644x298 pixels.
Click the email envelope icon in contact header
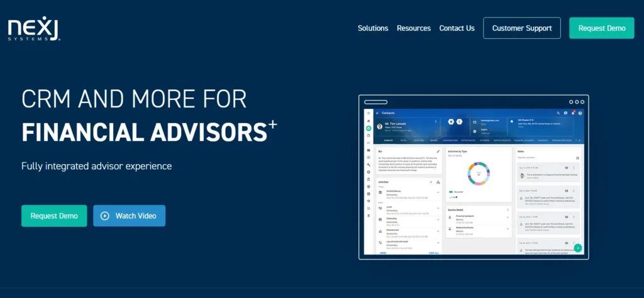[x=475, y=123]
